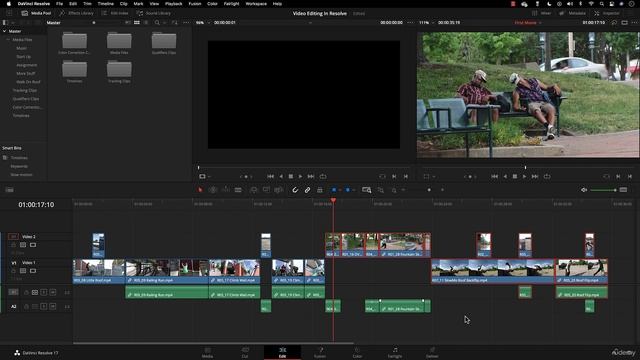Viewport: 640px width, 360px height.
Task: Toggle the bin list sidebar icon
Action: click(x=5, y=22)
